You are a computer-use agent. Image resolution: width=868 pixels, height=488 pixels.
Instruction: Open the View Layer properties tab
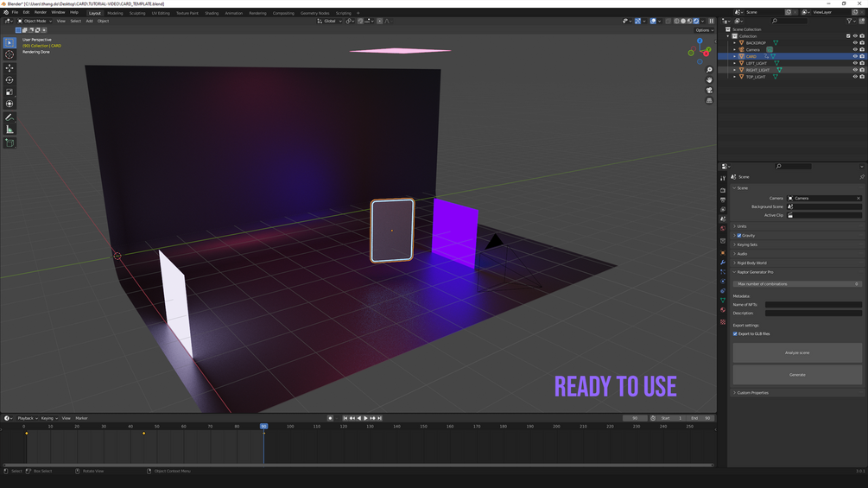point(723,209)
